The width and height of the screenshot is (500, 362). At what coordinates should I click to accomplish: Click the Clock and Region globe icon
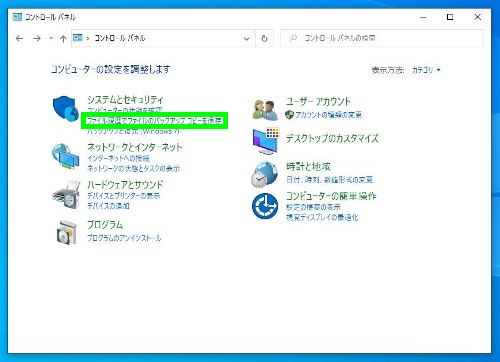click(x=265, y=174)
